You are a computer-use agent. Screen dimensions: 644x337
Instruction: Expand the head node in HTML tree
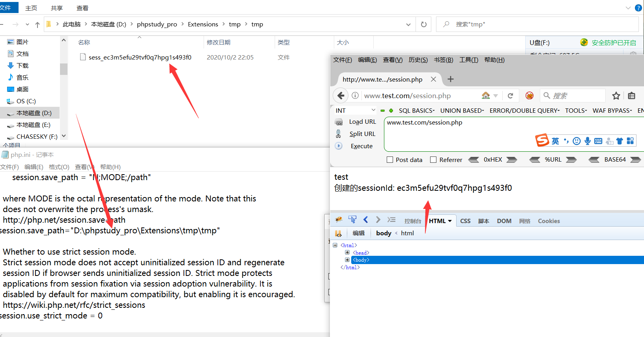[x=347, y=252]
